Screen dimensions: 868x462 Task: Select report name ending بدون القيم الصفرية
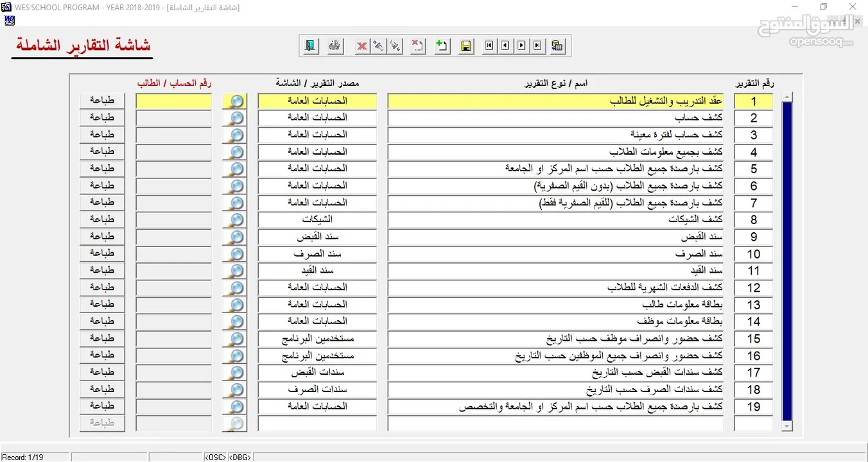click(x=556, y=186)
